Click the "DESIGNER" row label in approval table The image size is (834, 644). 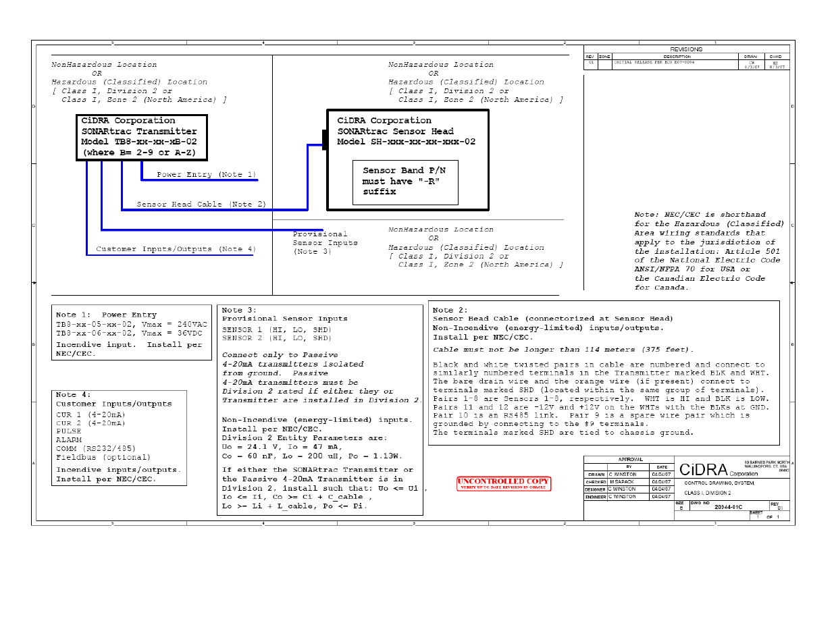pyautogui.click(x=596, y=489)
